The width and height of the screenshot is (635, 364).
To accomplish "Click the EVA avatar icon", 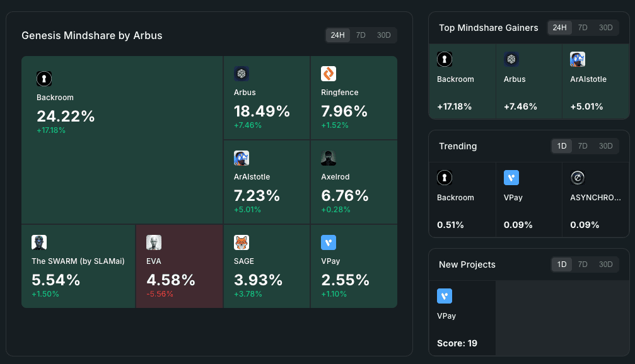I will coord(154,242).
